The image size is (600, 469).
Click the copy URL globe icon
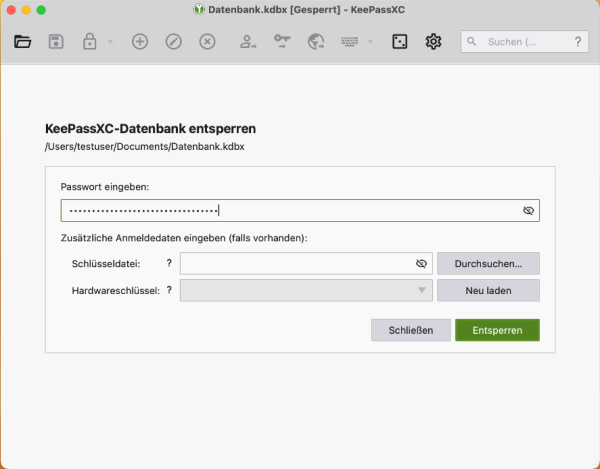coord(316,42)
